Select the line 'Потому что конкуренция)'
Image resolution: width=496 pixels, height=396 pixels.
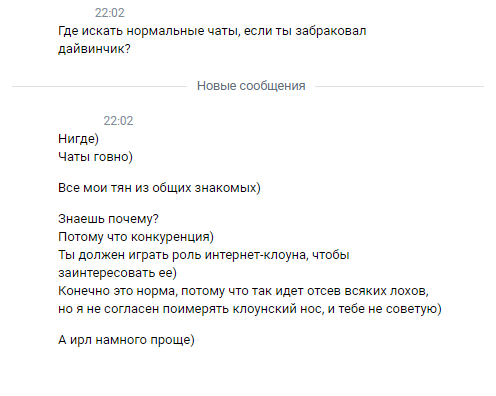[x=136, y=237]
